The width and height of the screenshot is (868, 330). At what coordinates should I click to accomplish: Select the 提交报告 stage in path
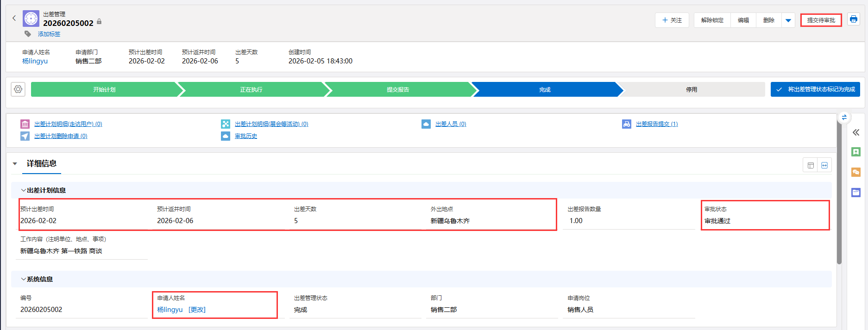pyautogui.click(x=398, y=89)
